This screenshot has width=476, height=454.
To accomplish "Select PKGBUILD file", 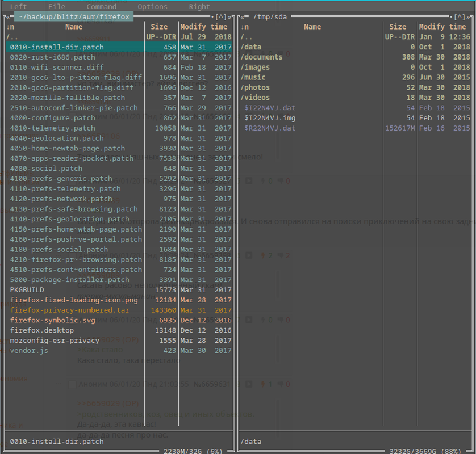I will point(119,289).
